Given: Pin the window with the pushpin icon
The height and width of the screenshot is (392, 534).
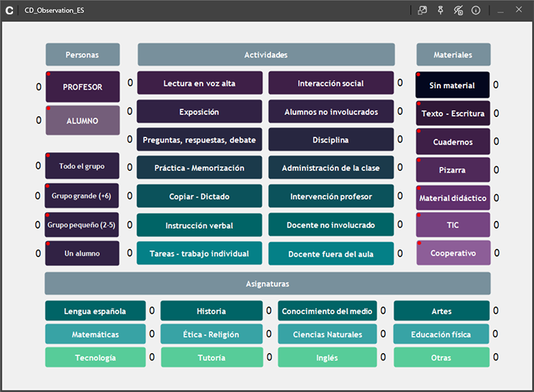Looking at the screenshot, I should coord(440,10).
